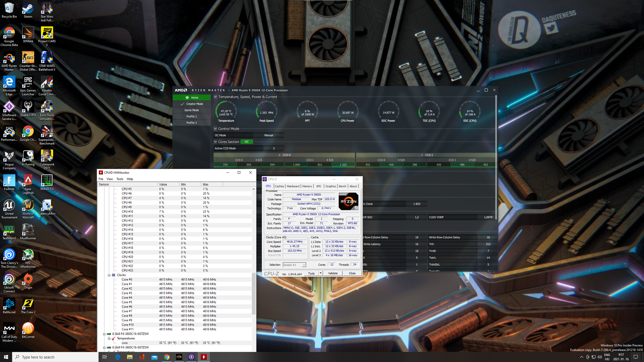This screenshot has height=362, width=644.
Task: Open the SiSoftware Sandra desktop icon
Action: click(x=9, y=111)
